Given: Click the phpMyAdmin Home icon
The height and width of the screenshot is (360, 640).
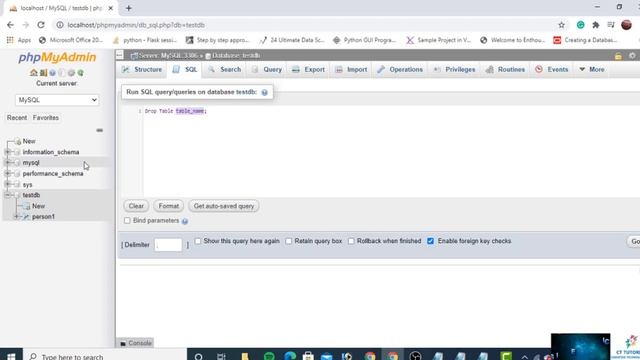Looking at the screenshot, I should pos(33,73).
